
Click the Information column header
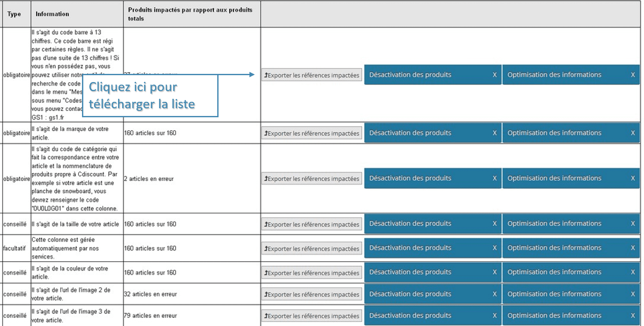[52, 14]
